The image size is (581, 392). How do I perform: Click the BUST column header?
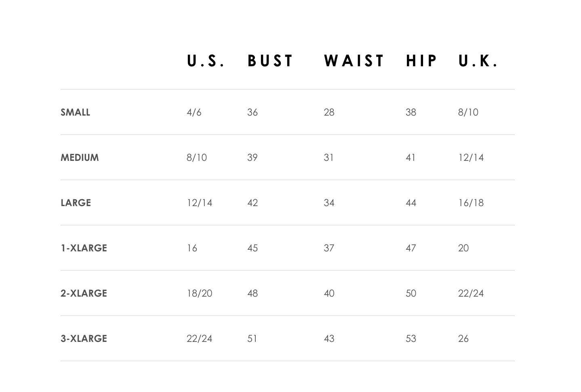(270, 61)
